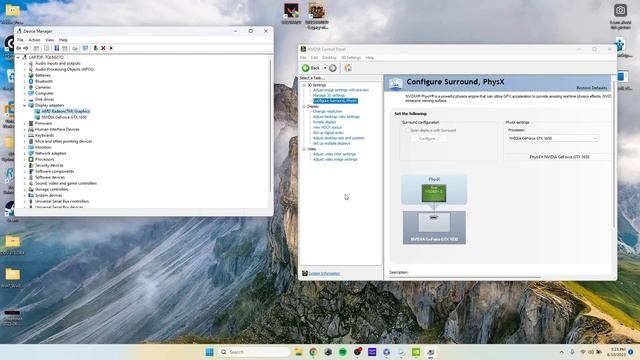Select Universal Serial Bus controllers row
Viewport: 640px width, 360px height.
(x=62, y=201)
